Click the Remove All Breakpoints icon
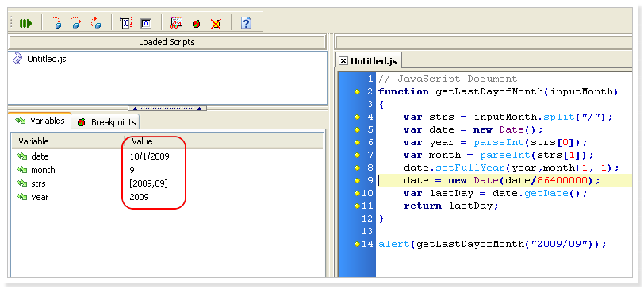 point(216,24)
